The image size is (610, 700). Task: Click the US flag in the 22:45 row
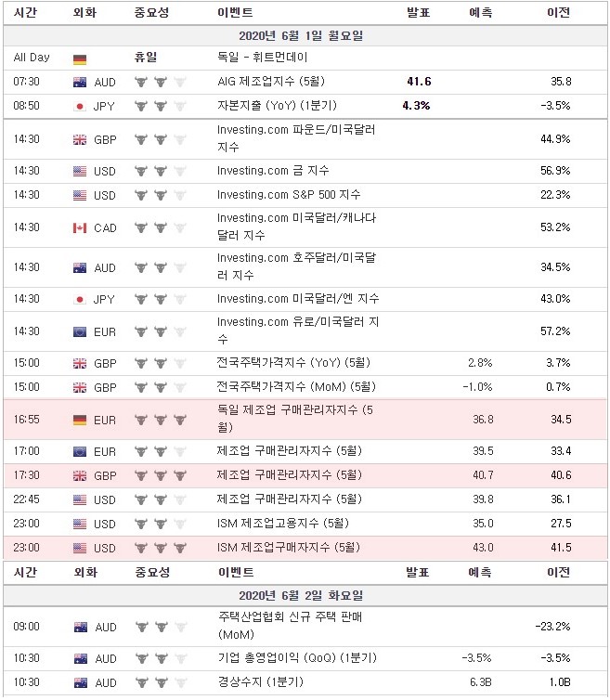[80, 500]
